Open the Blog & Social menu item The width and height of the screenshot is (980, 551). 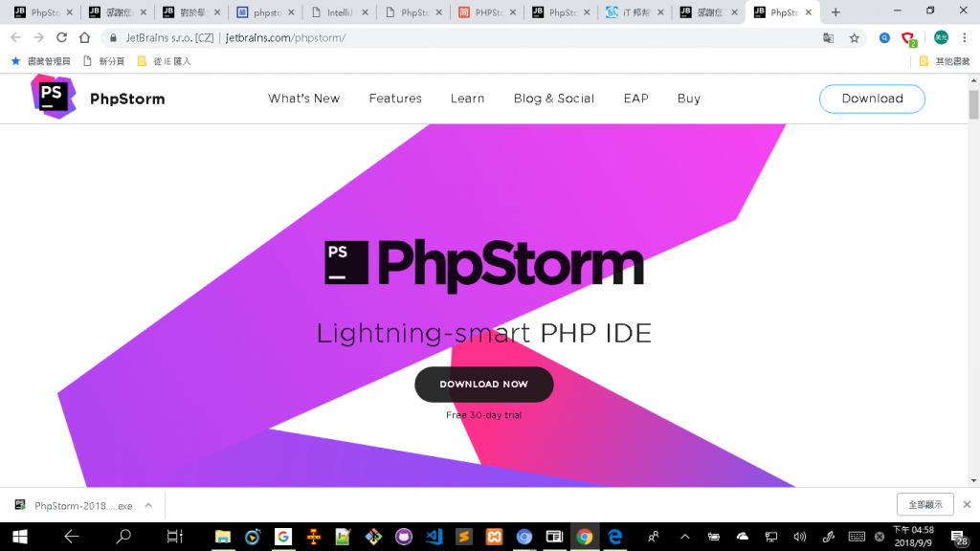554,99
